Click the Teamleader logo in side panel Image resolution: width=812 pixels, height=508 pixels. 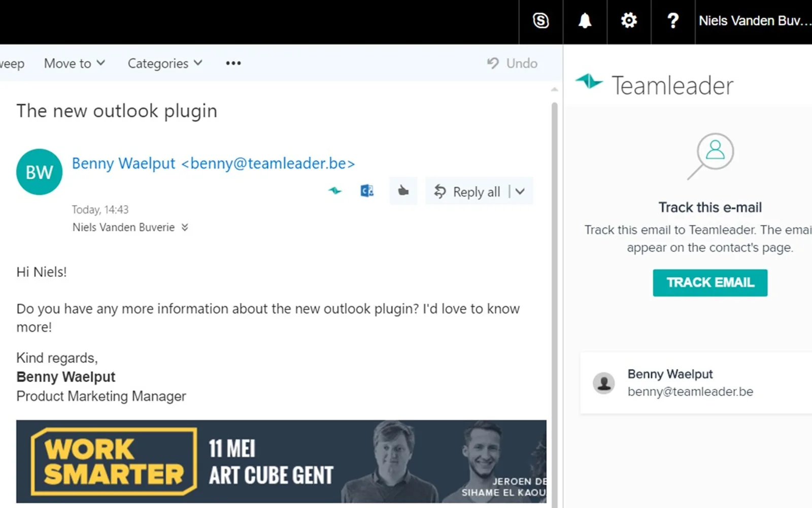click(655, 85)
